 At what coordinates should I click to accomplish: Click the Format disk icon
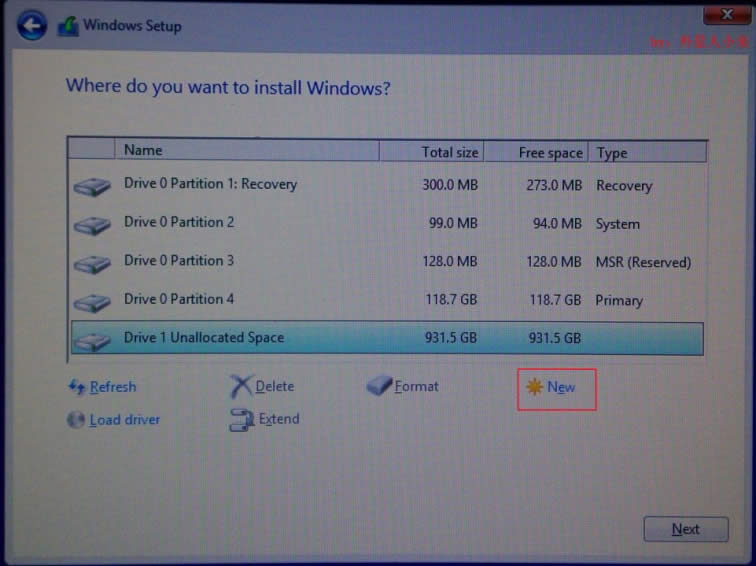(x=379, y=387)
